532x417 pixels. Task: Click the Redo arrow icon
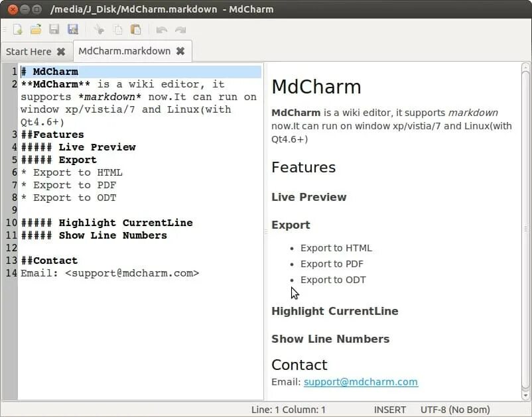pos(180,30)
